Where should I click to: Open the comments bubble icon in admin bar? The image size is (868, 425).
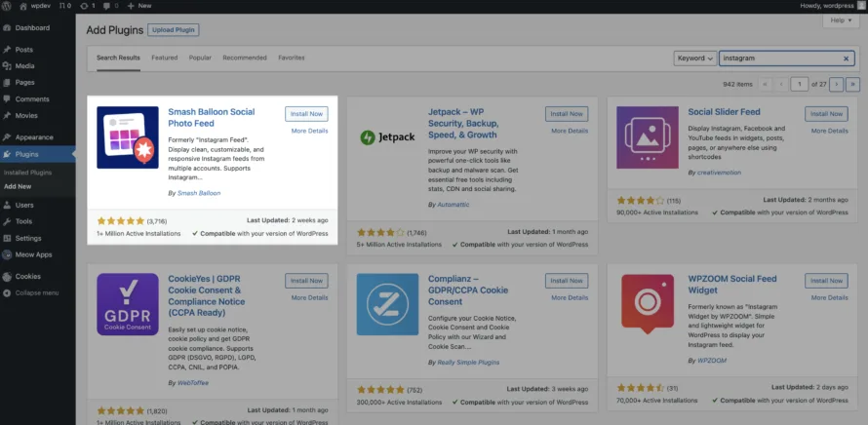pos(63,6)
